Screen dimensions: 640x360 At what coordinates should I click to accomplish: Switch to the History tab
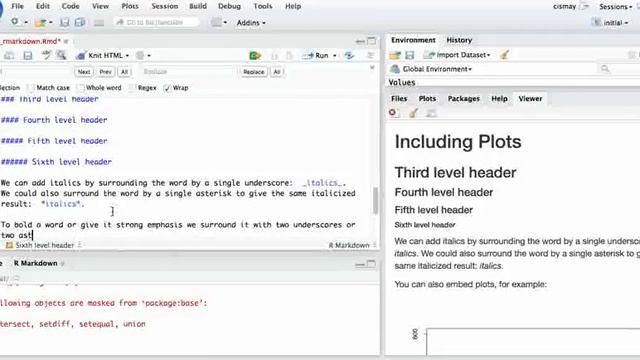459,40
